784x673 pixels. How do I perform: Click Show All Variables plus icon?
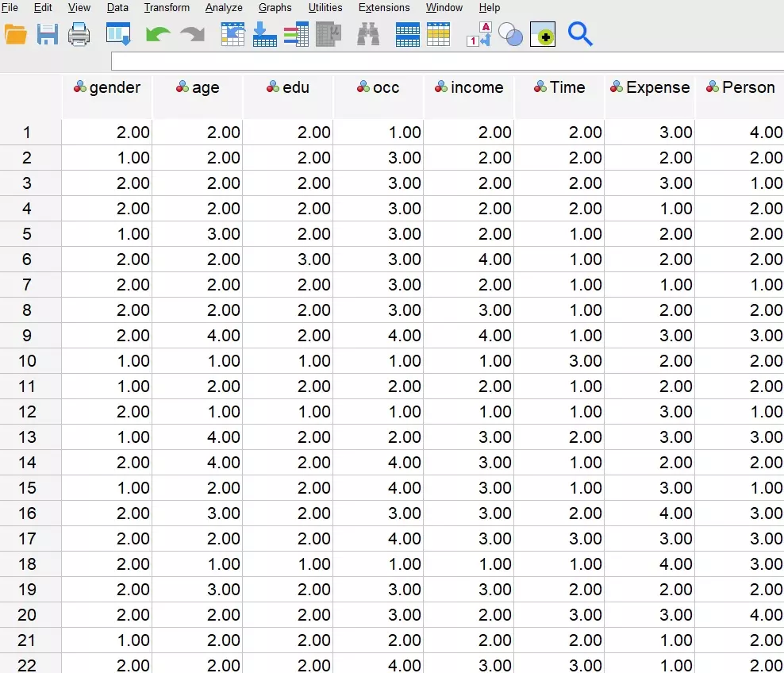click(543, 34)
